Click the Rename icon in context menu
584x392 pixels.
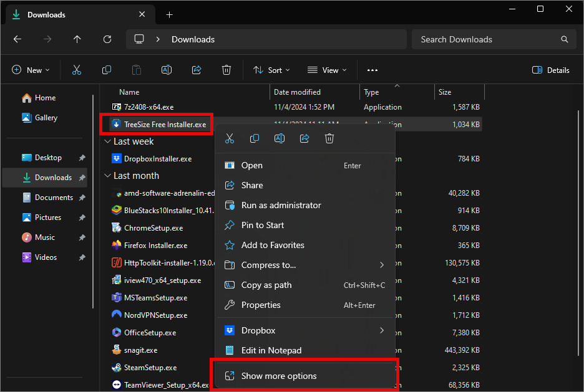(280, 138)
